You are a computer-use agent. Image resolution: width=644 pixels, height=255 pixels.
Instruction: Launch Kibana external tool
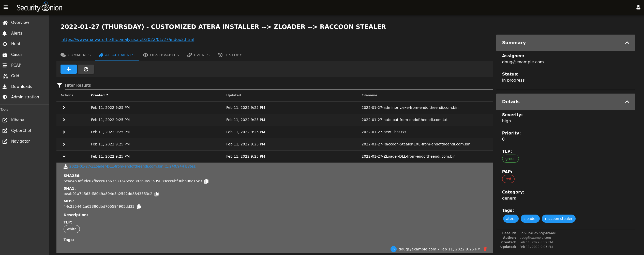pos(25,120)
